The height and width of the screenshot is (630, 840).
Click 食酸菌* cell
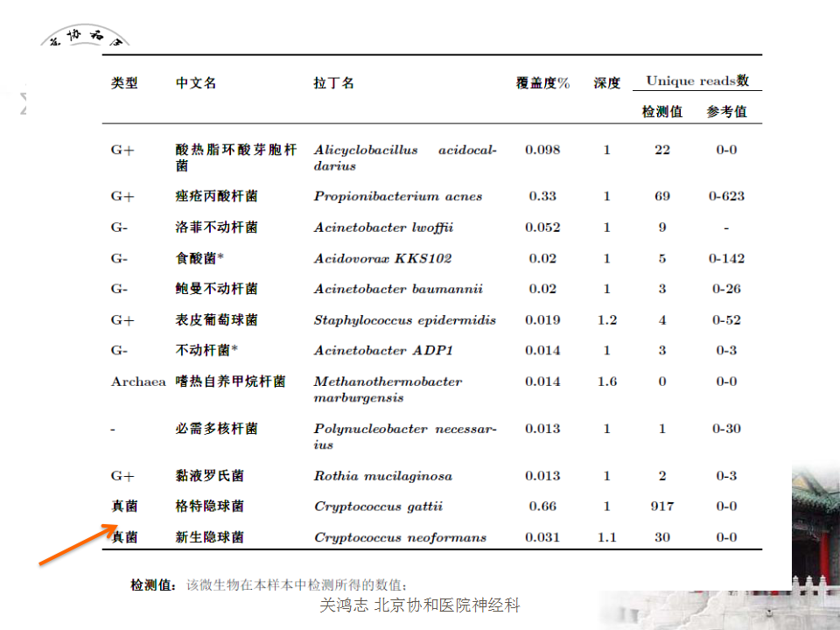coord(199,258)
